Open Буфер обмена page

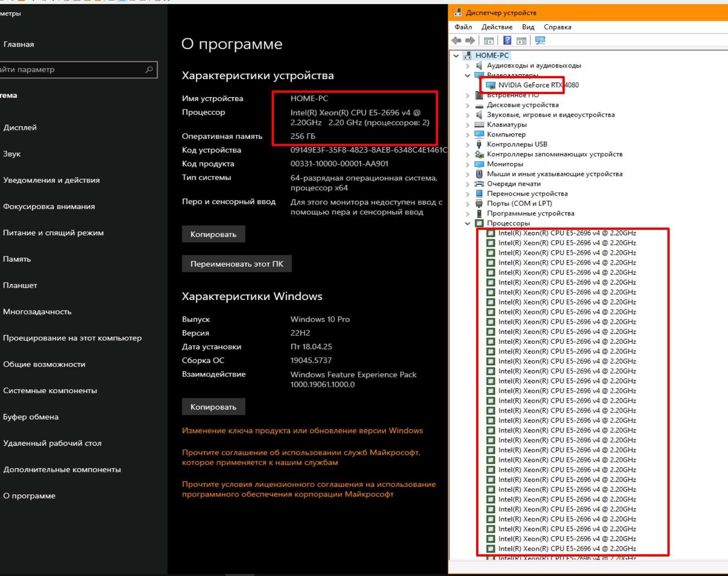[31, 417]
